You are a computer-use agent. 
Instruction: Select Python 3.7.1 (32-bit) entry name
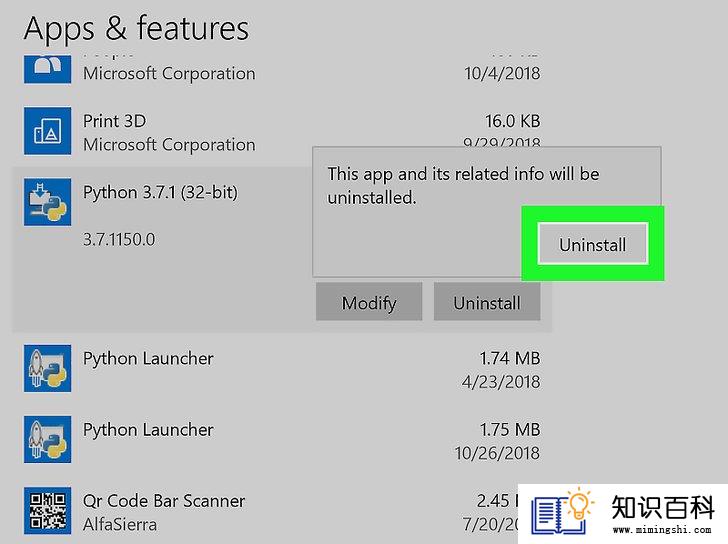(160, 192)
